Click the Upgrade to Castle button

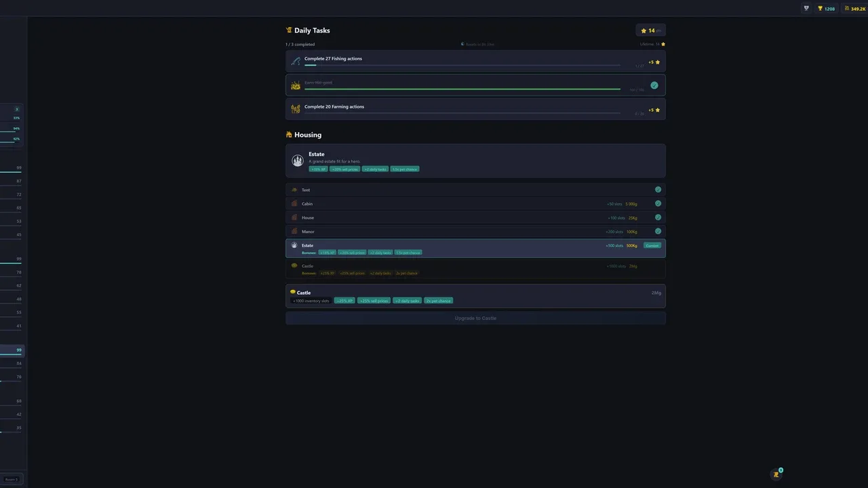click(475, 318)
